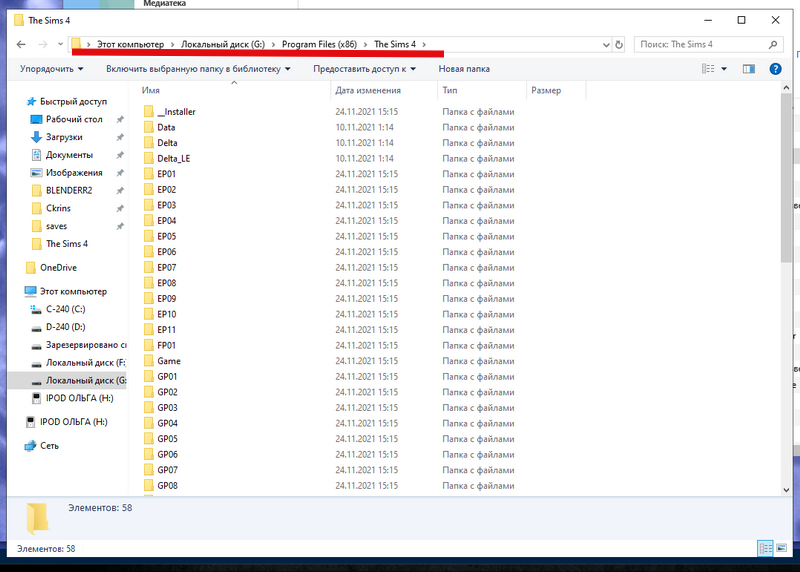Open the Зарезервировано drive in sidebar
This screenshot has height=572, width=800.
(86, 345)
